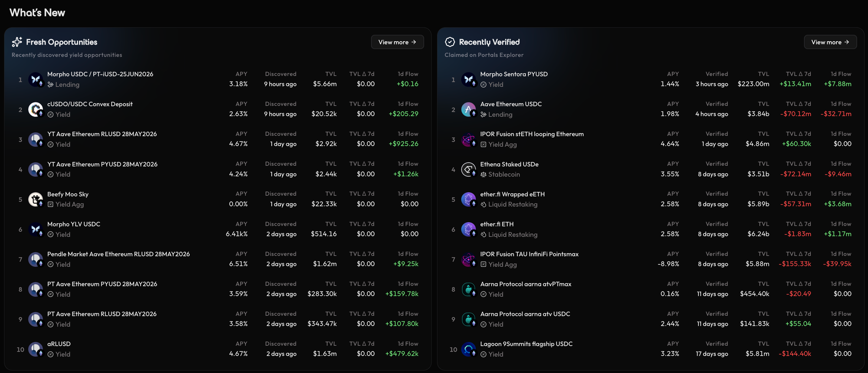Click the ether.fi icon beside ether.fi ETH

pos(468,229)
